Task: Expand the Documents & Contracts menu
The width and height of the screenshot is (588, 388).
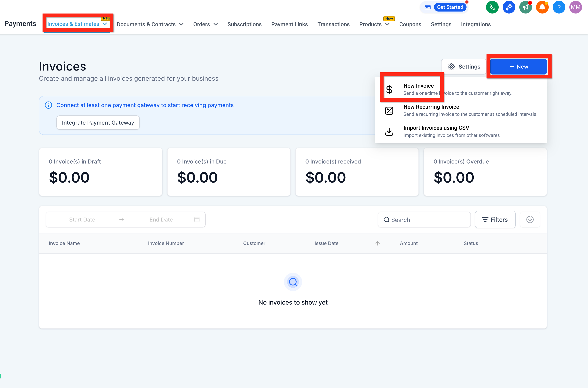Action: coord(181,24)
